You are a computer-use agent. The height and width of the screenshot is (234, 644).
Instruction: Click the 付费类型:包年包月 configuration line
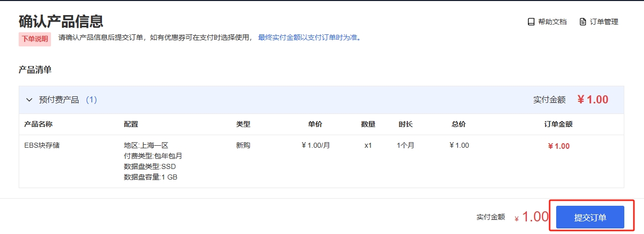(x=153, y=156)
